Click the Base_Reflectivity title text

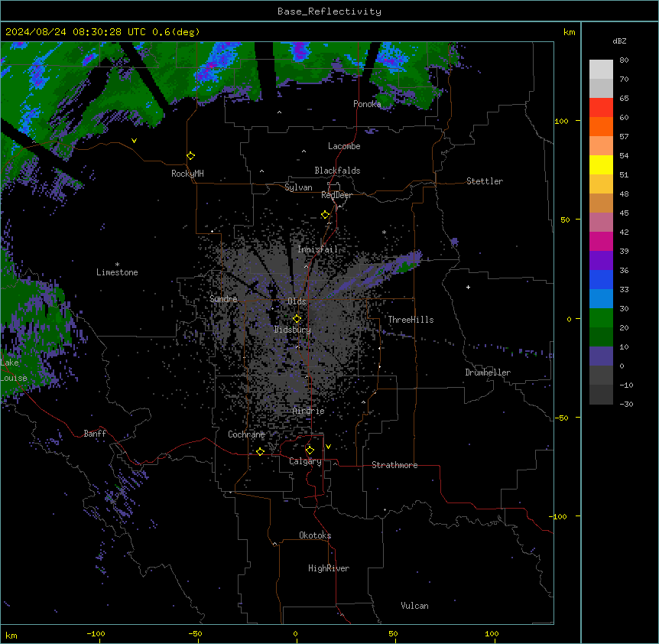tap(329, 11)
